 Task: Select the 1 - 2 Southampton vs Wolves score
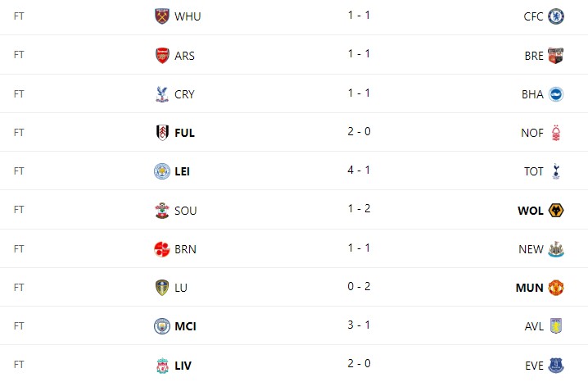(359, 208)
